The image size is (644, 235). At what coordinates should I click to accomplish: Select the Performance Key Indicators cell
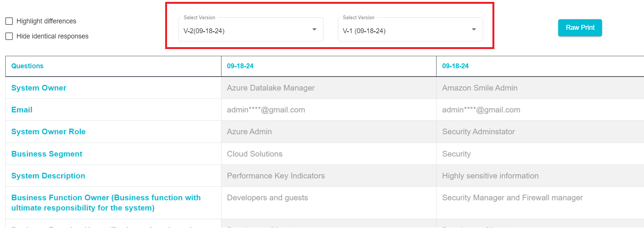[329, 176]
